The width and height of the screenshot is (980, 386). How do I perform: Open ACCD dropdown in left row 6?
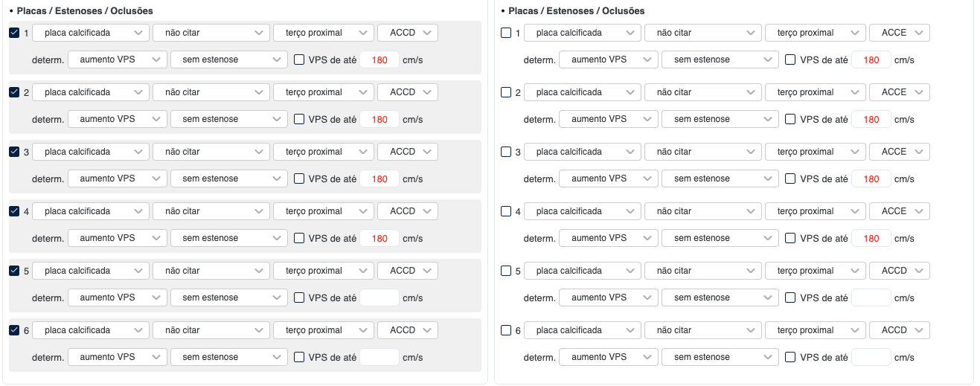(x=408, y=330)
